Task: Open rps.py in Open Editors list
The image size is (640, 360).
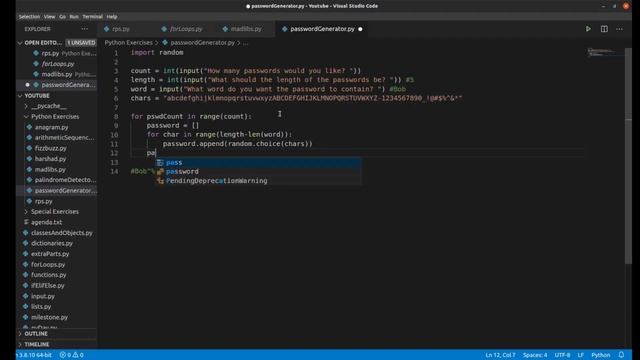Action: (x=57, y=53)
